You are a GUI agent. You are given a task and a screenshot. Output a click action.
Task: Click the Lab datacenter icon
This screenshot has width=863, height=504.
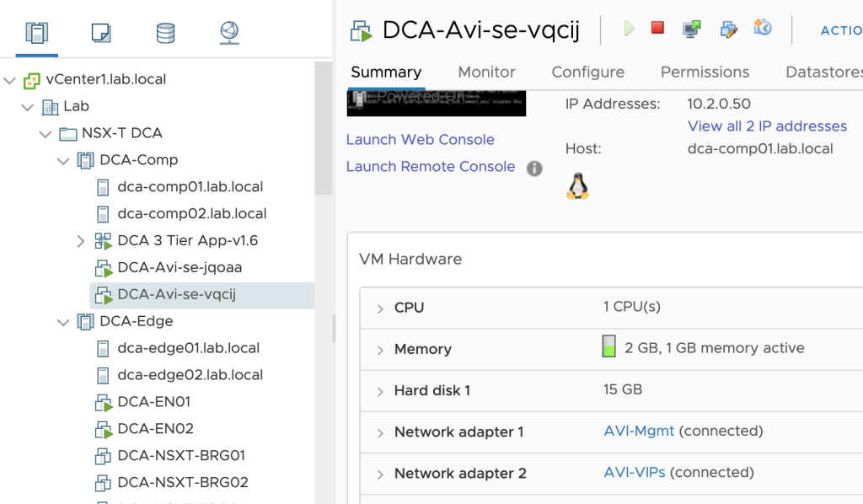(x=50, y=107)
